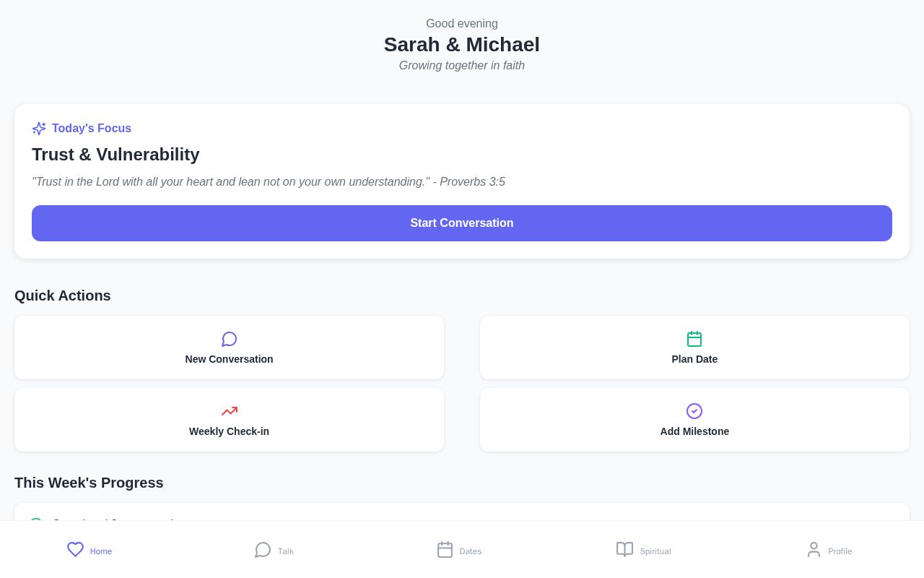
Task: Navigate to the Spiritual tab label
Action: coord(655,551)
